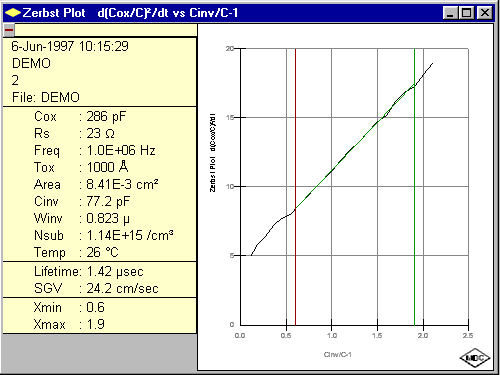Close the Zerbst Plot window
The image size is (500, 375).
click(x=485, y=13)
